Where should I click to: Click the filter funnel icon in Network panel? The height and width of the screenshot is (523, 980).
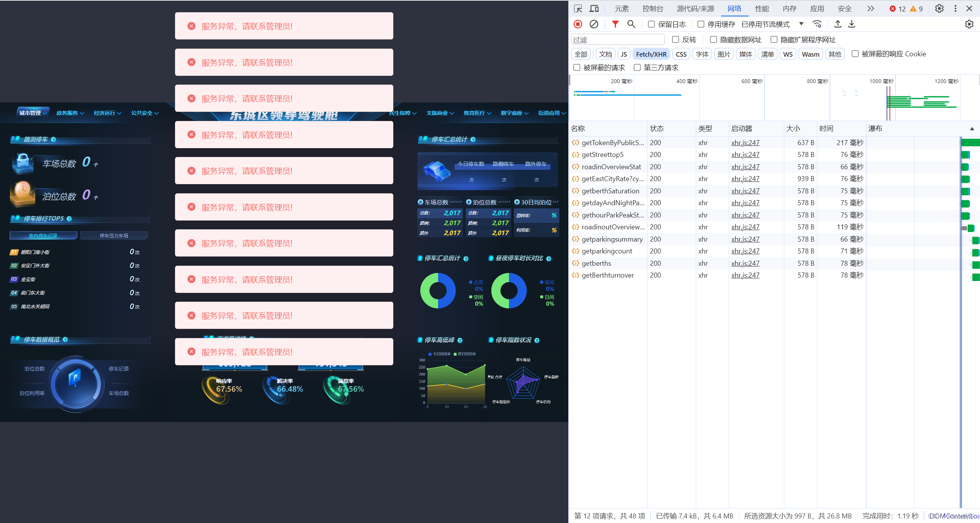point(615,24)
